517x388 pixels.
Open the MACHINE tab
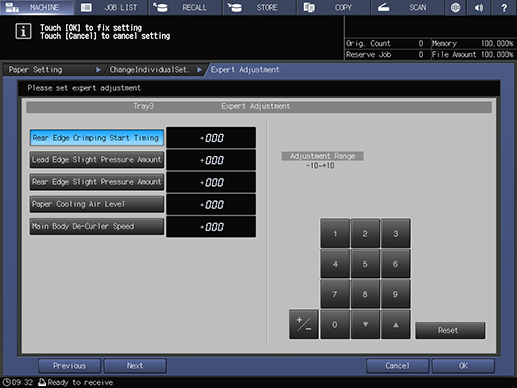click(x=37, y=7)
